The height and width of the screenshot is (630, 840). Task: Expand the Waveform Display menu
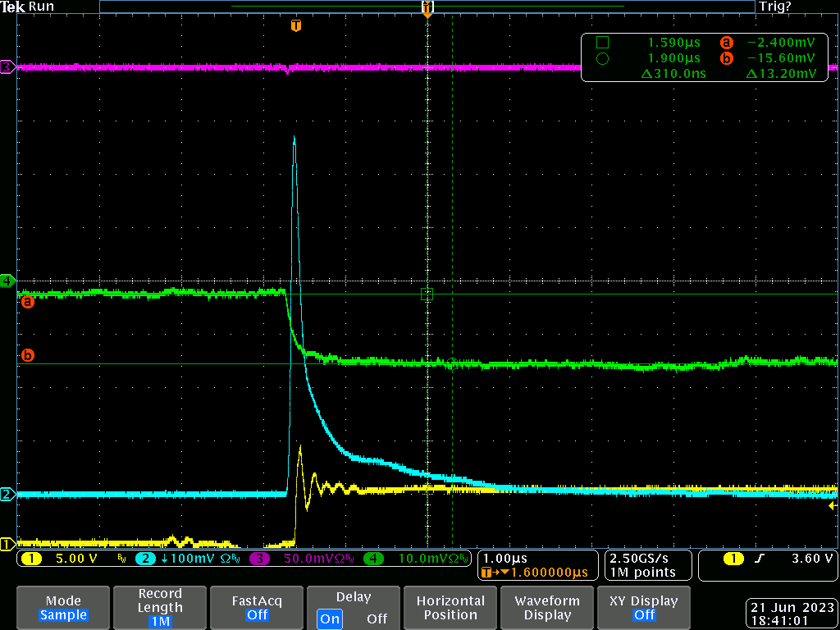(x=547, y=608)
